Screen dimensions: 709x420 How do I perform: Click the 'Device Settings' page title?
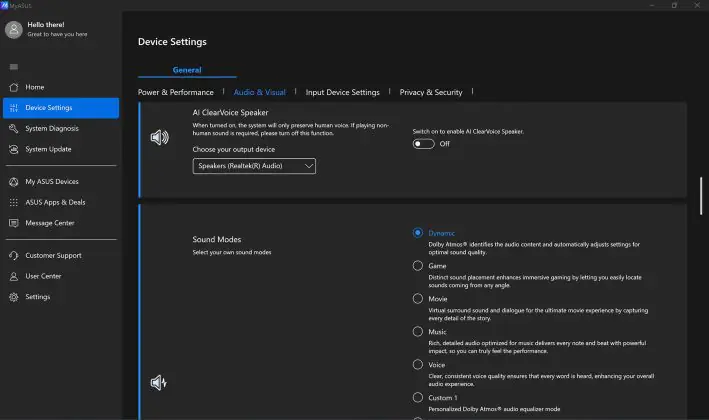(172, 42)
